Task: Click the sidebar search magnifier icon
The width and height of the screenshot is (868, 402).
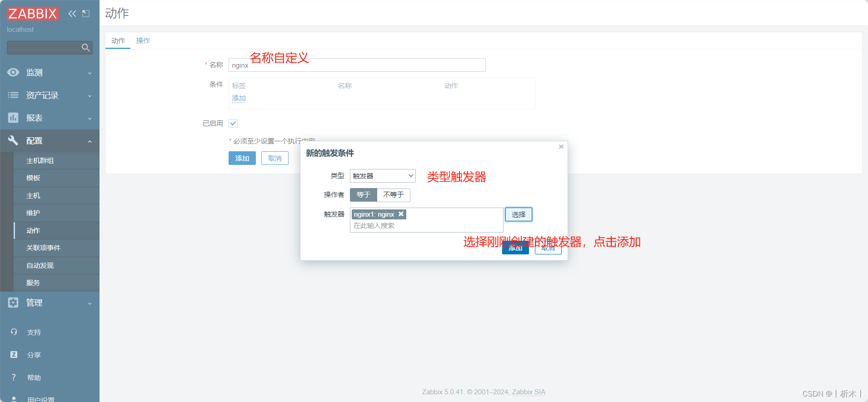Action: [x=85, y=48]
